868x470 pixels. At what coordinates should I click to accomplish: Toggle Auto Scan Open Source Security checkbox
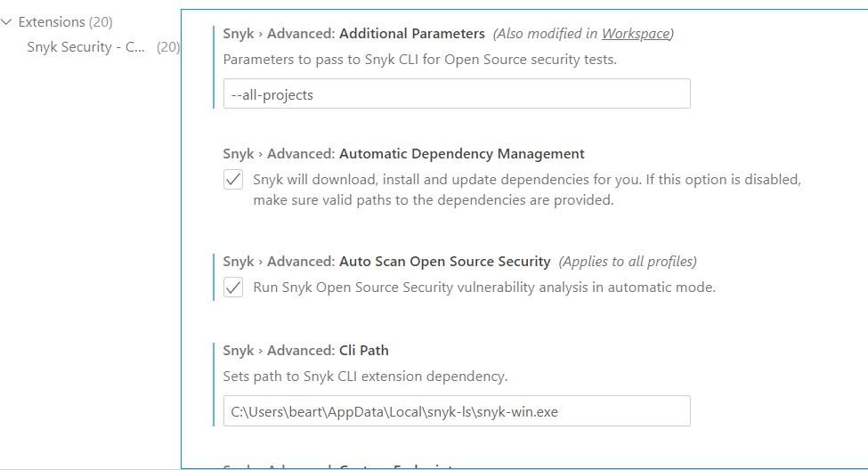233,288
